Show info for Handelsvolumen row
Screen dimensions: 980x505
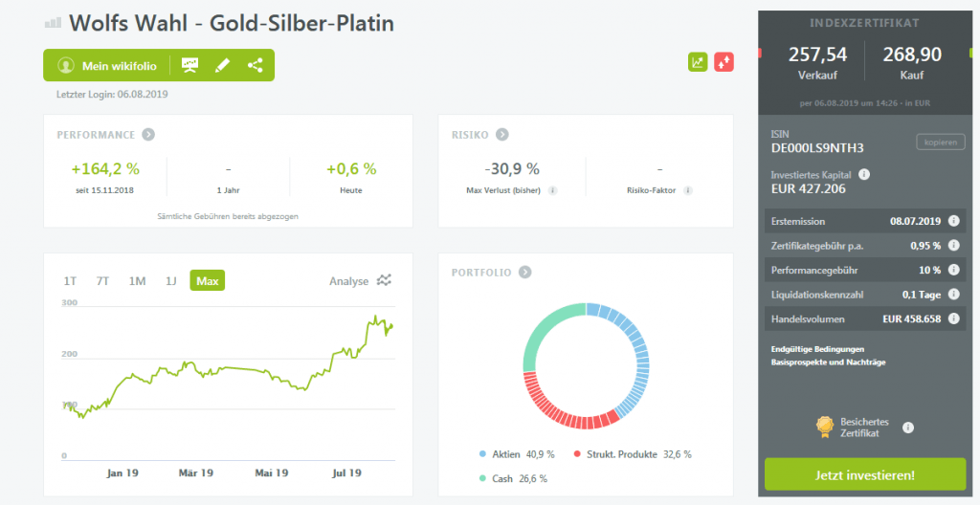954,319
